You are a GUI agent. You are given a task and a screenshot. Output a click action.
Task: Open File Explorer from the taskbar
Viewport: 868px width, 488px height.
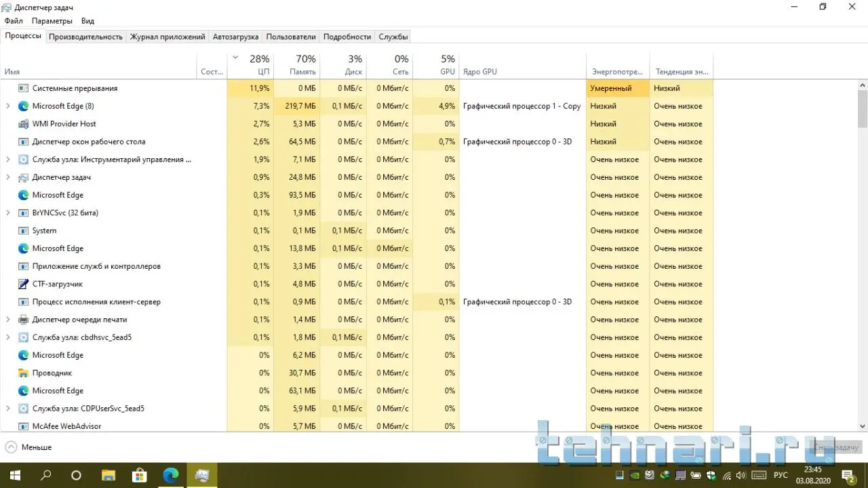coord(108,475)
